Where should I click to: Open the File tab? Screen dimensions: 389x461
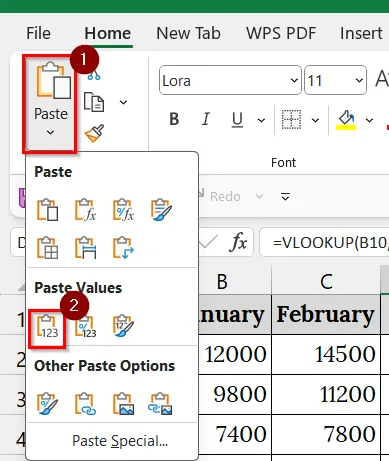(38, 33)
